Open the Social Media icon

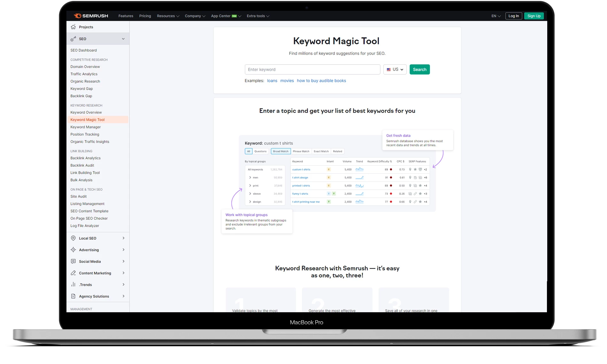[73, 261]
